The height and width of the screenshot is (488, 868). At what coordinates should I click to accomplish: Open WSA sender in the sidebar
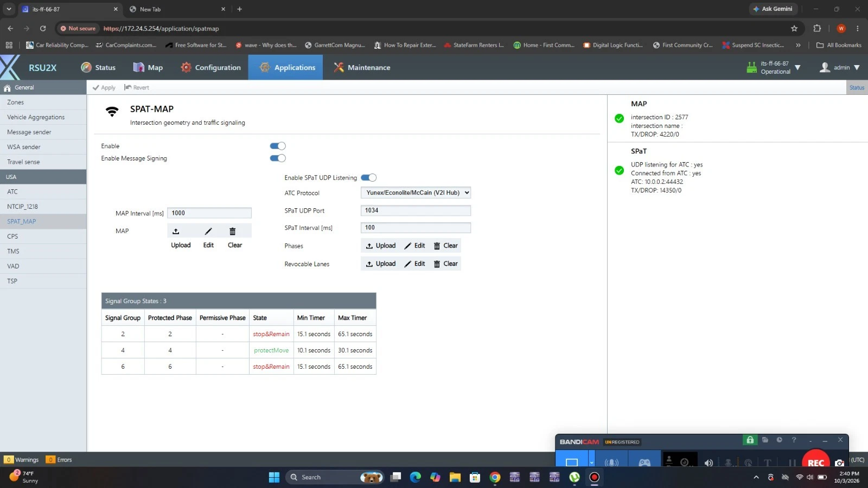click(43, 147)
